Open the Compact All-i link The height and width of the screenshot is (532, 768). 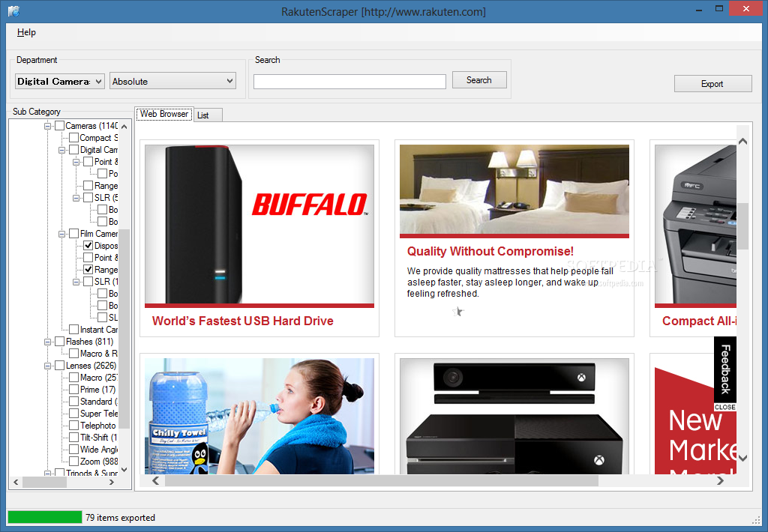[x=699, y=321]
